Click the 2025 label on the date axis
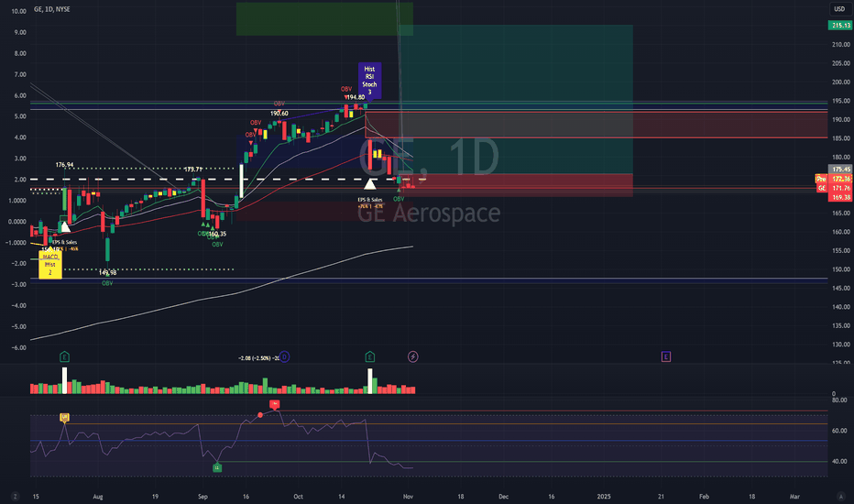This screenshot has width=854, height=504. (x=604, y=497)
